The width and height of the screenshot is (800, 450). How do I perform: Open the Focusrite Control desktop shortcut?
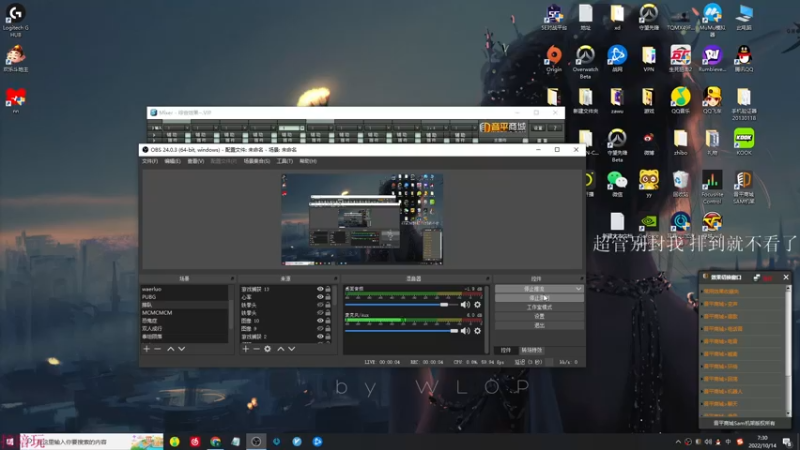point(712,187)
